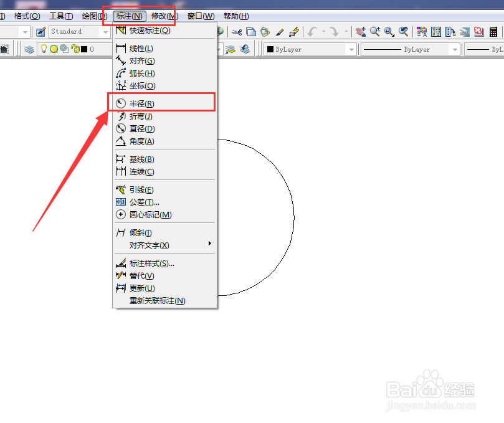Choose 替代(V) override entry
504x423 pixels.
coord(165,275)
